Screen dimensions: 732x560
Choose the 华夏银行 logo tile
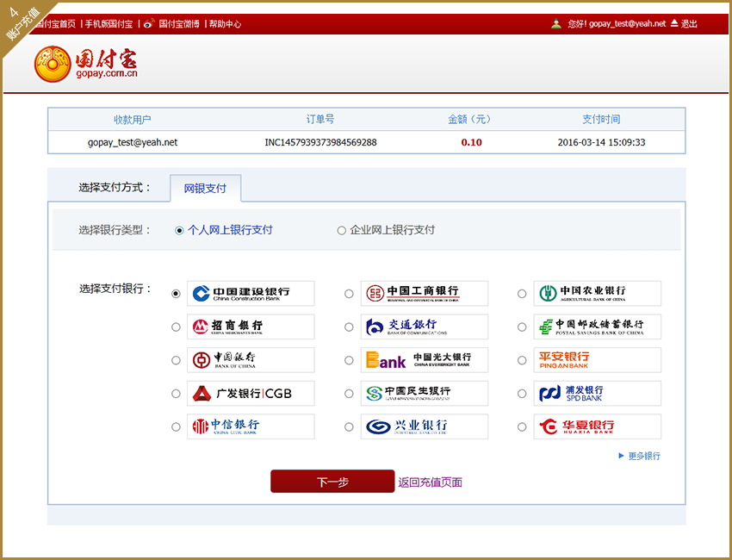(598, 426)
